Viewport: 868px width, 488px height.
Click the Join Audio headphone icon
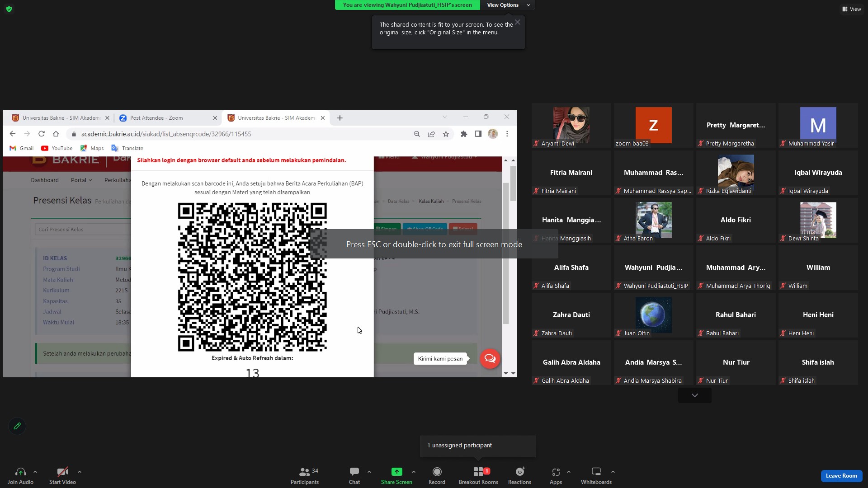point(20,472)
